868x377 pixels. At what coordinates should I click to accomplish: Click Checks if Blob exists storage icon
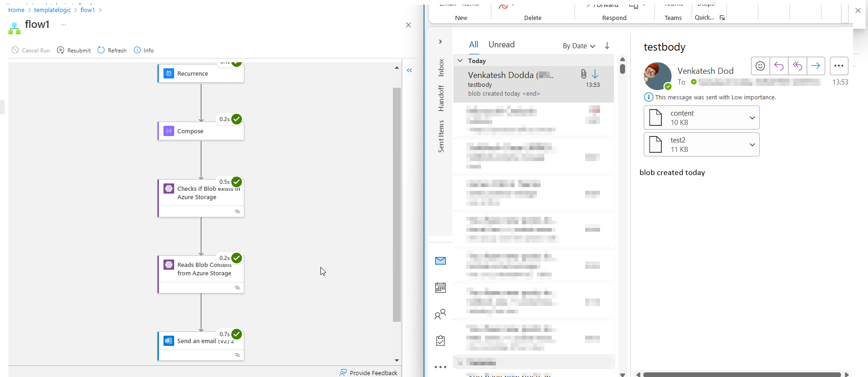click(x=169, y=188)
